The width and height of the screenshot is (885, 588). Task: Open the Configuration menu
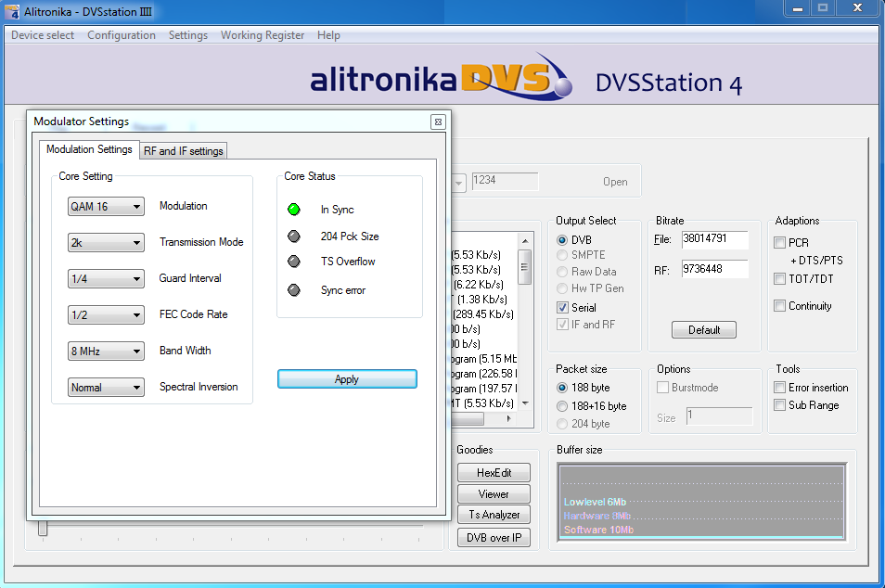pyautogui.click(x=122, y=35)
